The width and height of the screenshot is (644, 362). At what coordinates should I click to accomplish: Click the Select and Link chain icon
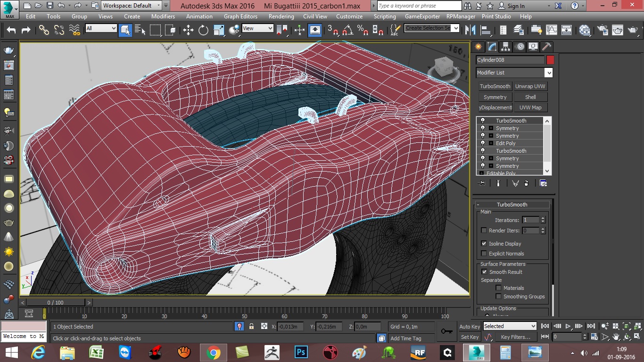click(x=44, y=30)
